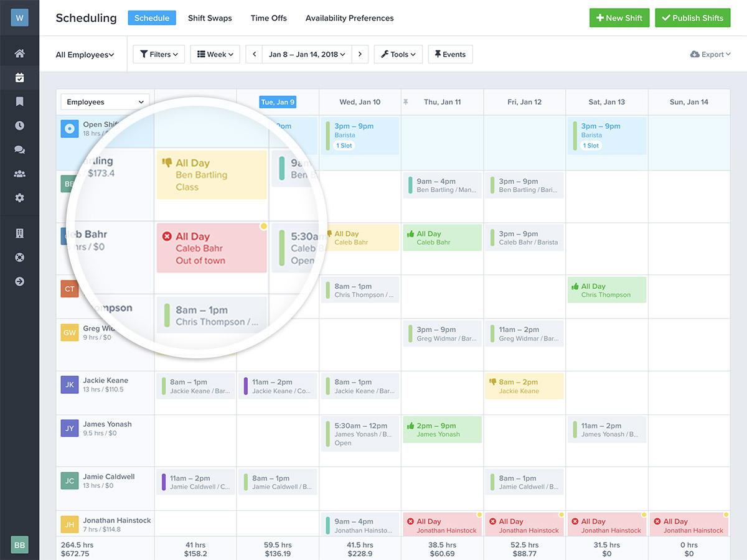Click the GW avatar for Greg Widmar
The image size is (747, 560).
click(69, 332)
